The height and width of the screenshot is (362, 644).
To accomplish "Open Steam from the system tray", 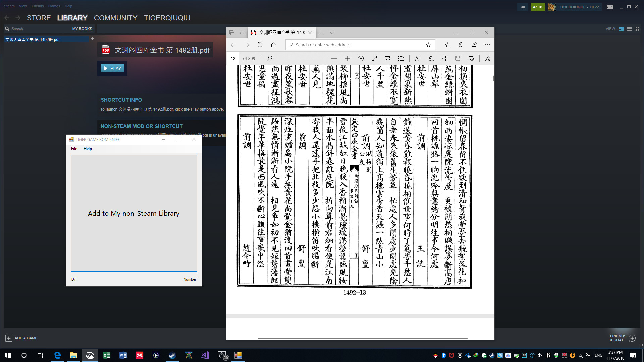I will tap(492, 356).
